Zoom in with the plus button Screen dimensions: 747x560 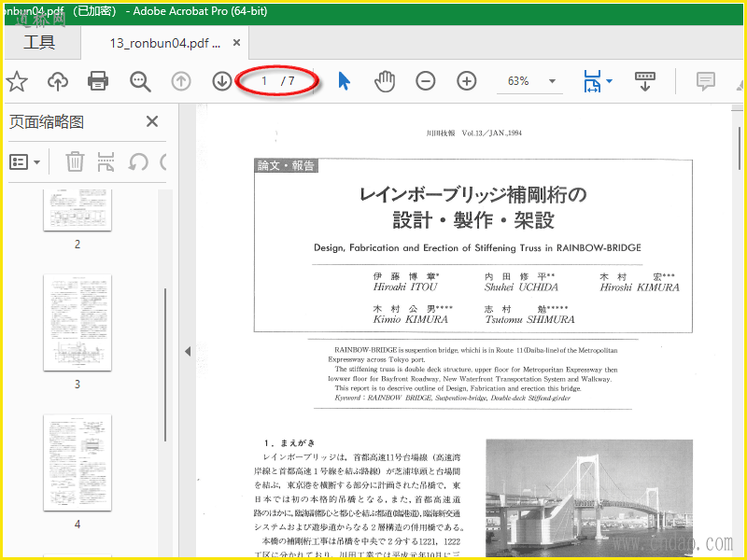point(467,81)
